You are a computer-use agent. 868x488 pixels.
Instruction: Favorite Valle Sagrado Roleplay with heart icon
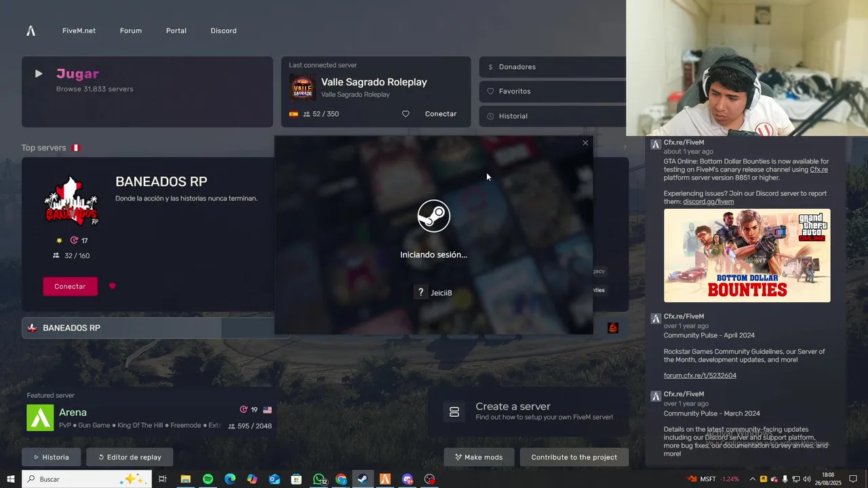(x=406, y=114)
